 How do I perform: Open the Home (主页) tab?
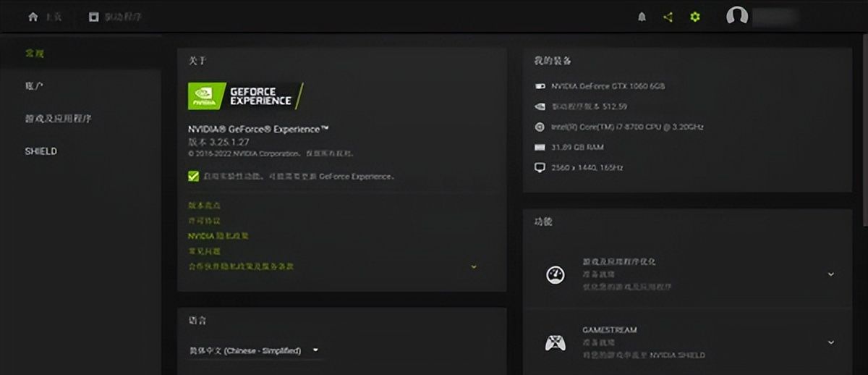[x=45, y=17]
